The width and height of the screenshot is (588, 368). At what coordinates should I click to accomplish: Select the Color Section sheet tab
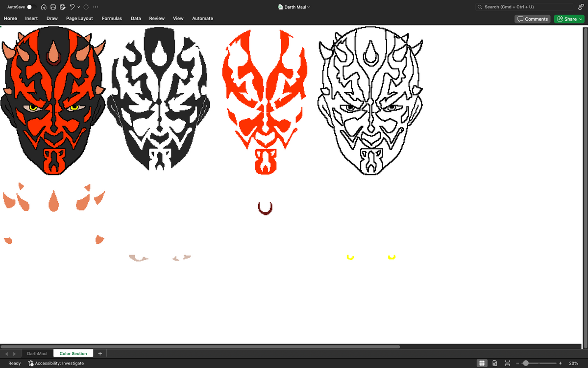(73, 353)
